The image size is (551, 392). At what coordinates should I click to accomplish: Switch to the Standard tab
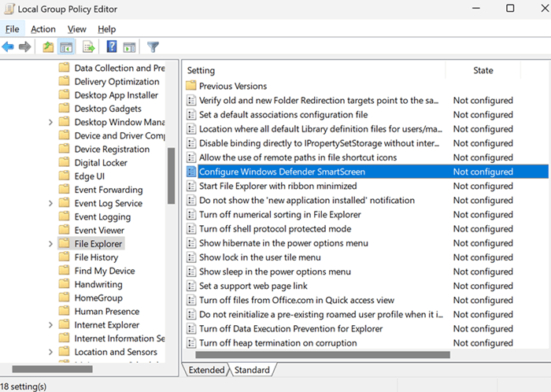pyautogui.click(x=252, y=370)
